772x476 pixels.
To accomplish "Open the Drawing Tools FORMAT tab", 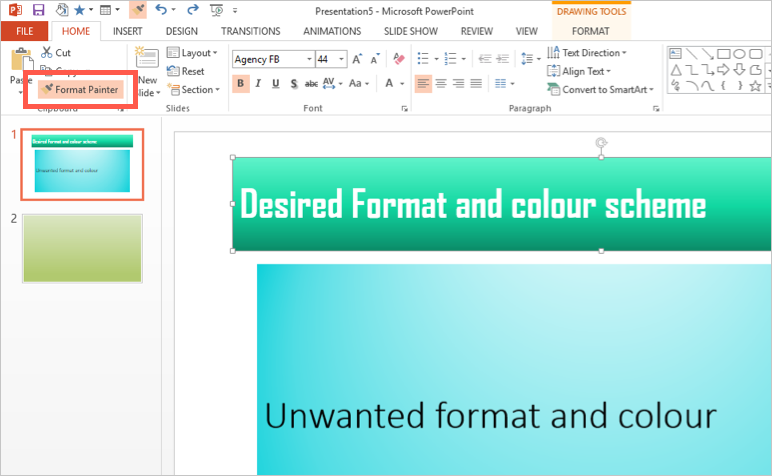I will coord(590,31).
